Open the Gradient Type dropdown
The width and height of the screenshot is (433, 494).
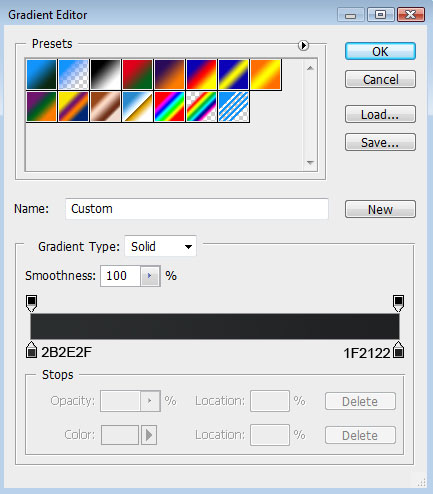click(160, 247)
